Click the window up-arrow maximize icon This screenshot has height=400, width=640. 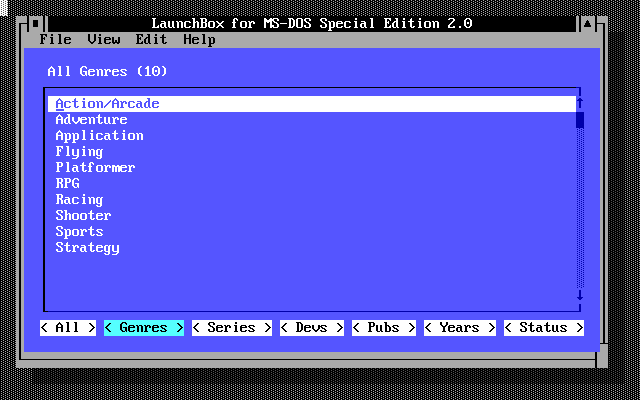(588, 23)
